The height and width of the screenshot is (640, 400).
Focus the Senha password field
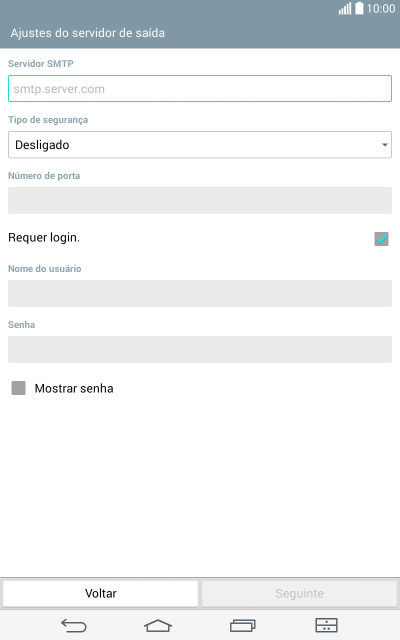pos(200,349)
